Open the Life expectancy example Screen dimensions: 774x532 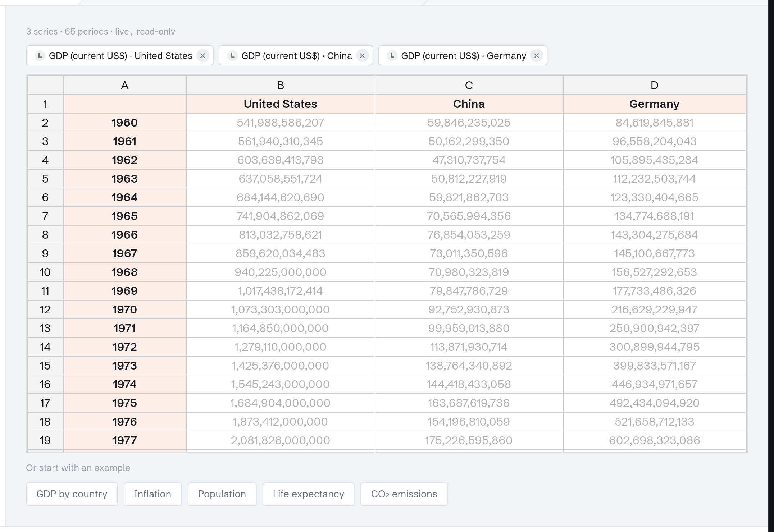click(x=309, y=494)
